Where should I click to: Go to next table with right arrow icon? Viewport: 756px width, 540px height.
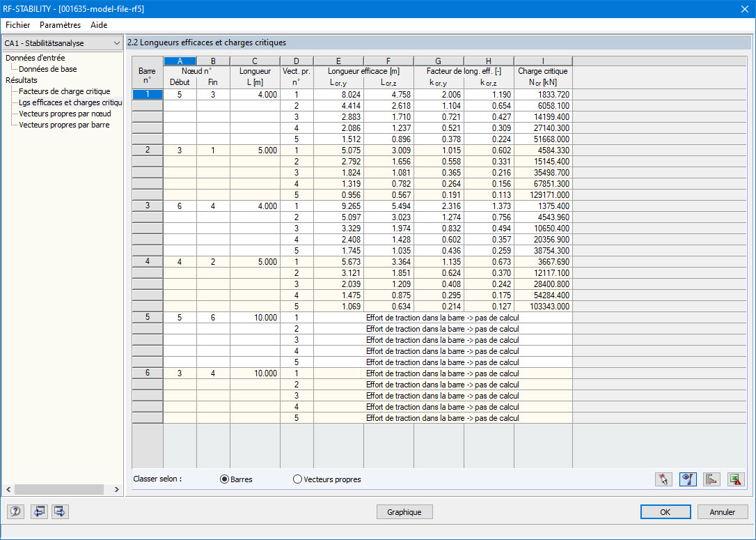coord(60,511)
